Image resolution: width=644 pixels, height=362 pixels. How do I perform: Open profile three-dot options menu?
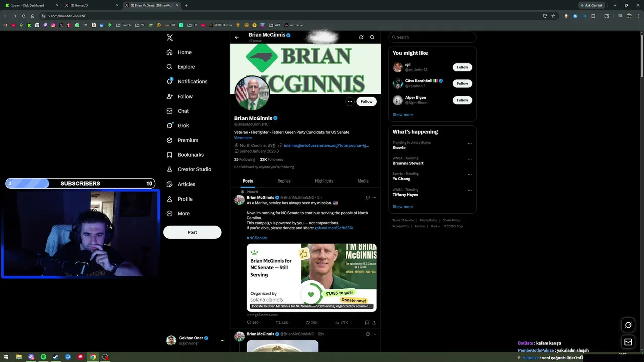350,101
